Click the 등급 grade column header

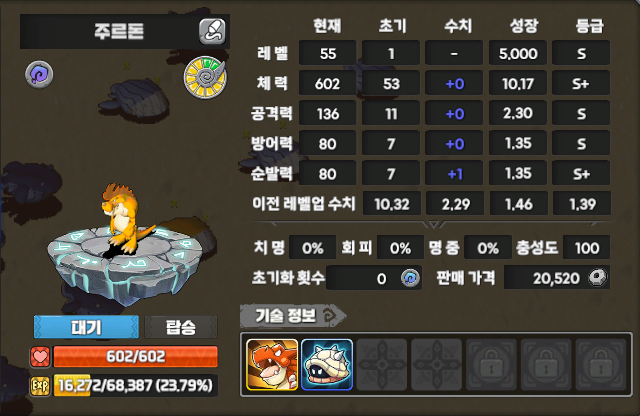(589, 26)
